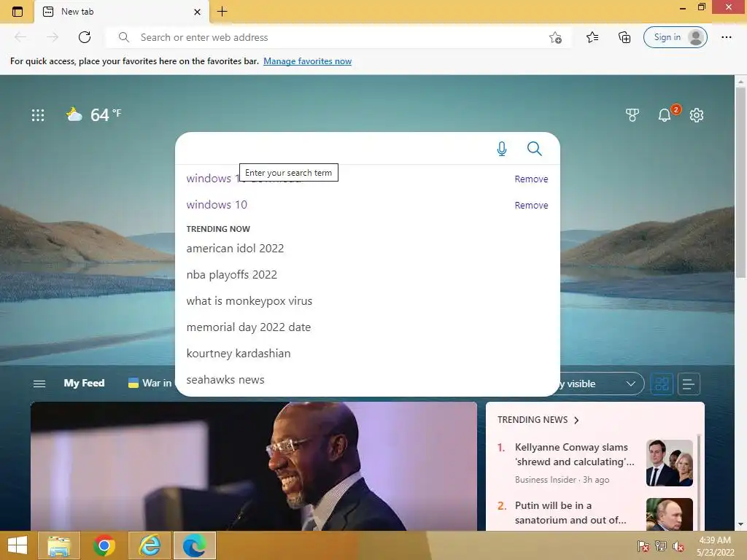Open Kellyanne Conway story thumbnail
747x560 pixels.
670,463
